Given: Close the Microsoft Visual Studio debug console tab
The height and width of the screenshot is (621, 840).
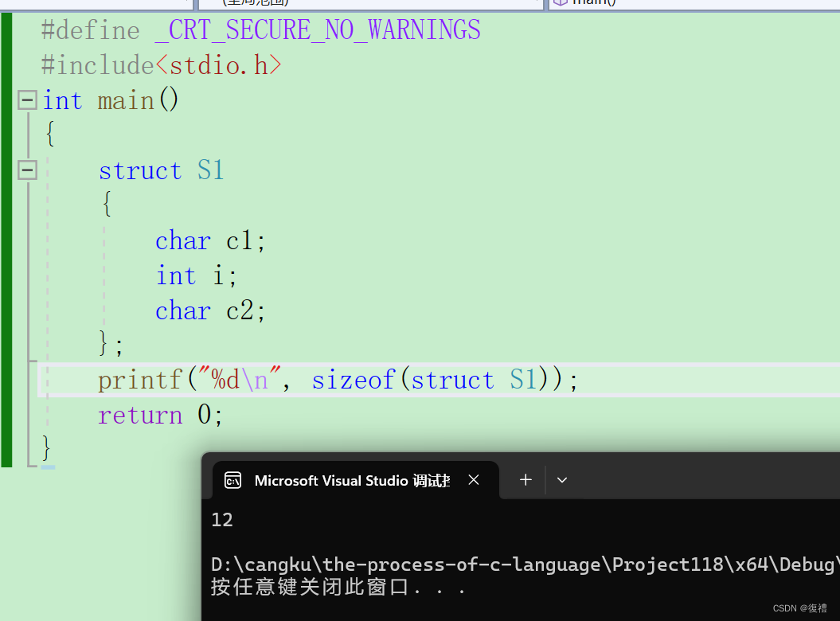Looking at the screenshot, I should pyautogui.click(x=474, y=479).
